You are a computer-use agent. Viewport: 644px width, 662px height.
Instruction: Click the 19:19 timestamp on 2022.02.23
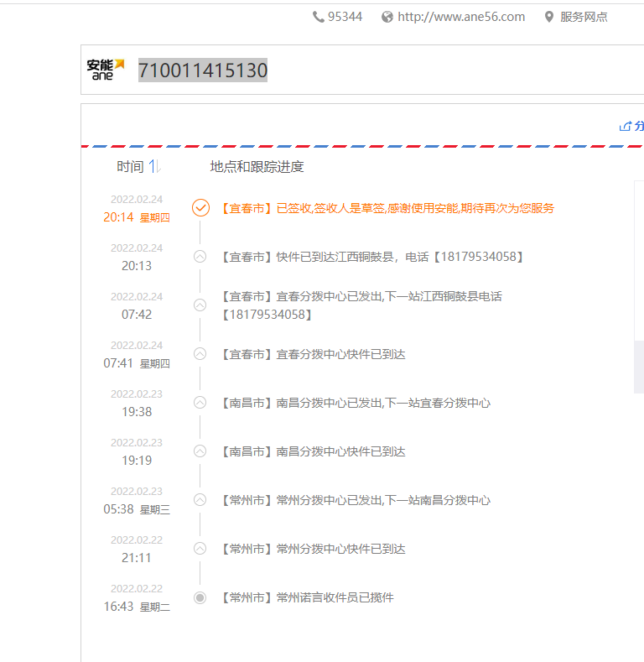click(x=137, y=460)
